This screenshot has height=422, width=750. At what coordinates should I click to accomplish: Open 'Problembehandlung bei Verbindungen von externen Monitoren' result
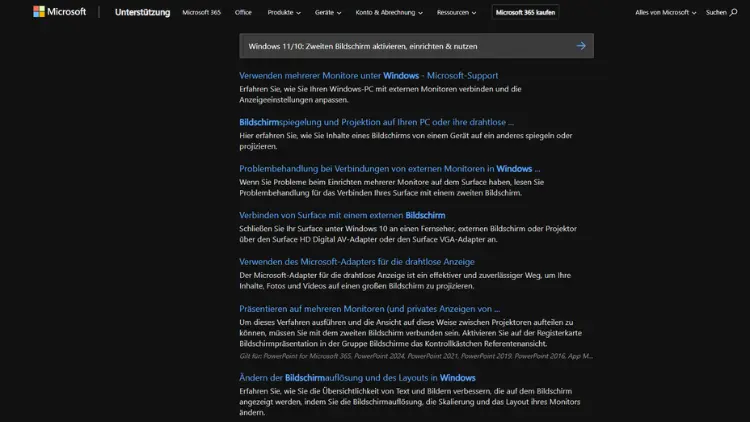(x=389, y=168)
